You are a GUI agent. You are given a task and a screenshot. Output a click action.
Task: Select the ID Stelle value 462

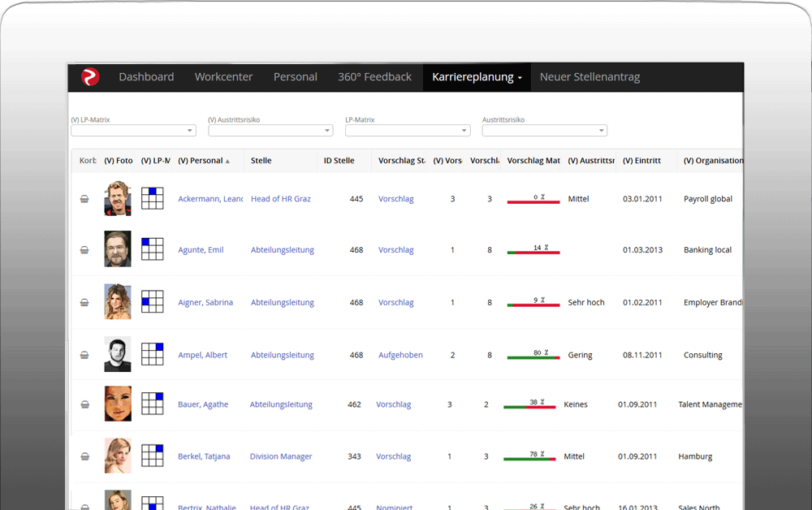pyautogui.click(x=354, y=404)
